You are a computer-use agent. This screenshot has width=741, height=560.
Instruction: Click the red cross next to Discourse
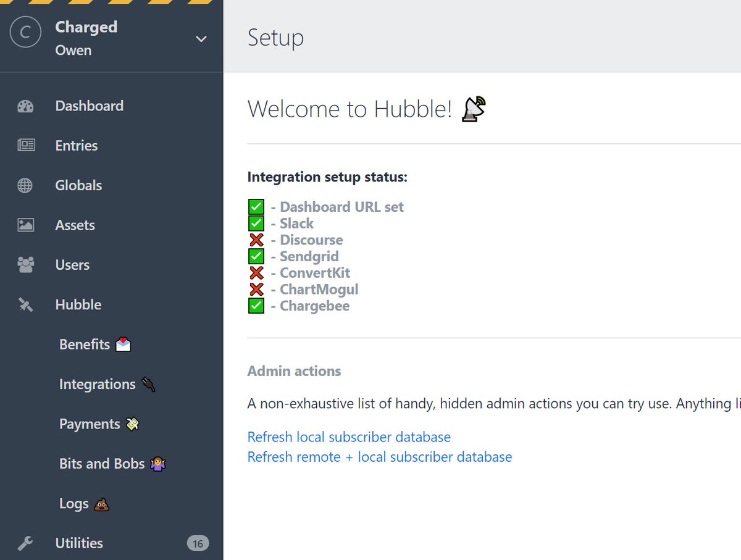(256, 240)
